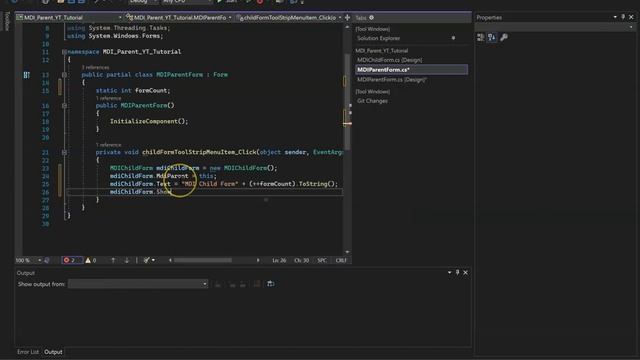Screen dimensions: 640x360
Task: Go to next issue using down arrow
Action: click(x=127, y=260)
